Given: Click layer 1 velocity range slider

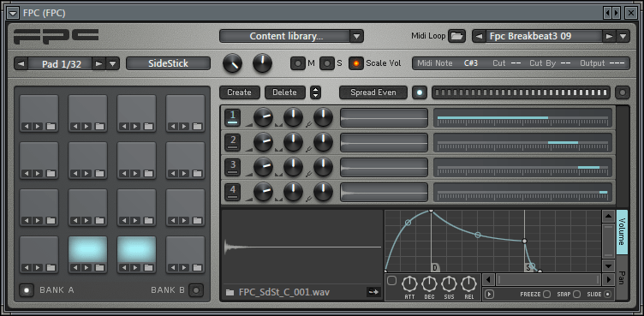Looking at the screenshot, I should [x=523, y=118].
